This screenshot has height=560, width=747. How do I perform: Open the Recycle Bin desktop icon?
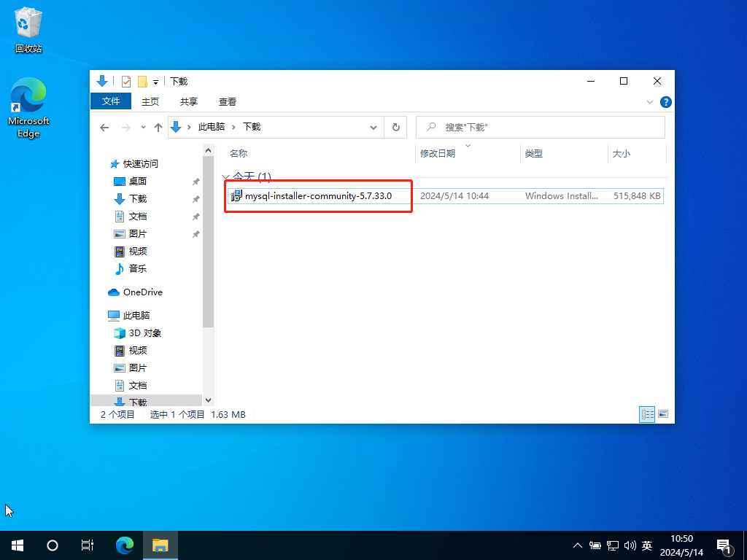click(28, 29)
